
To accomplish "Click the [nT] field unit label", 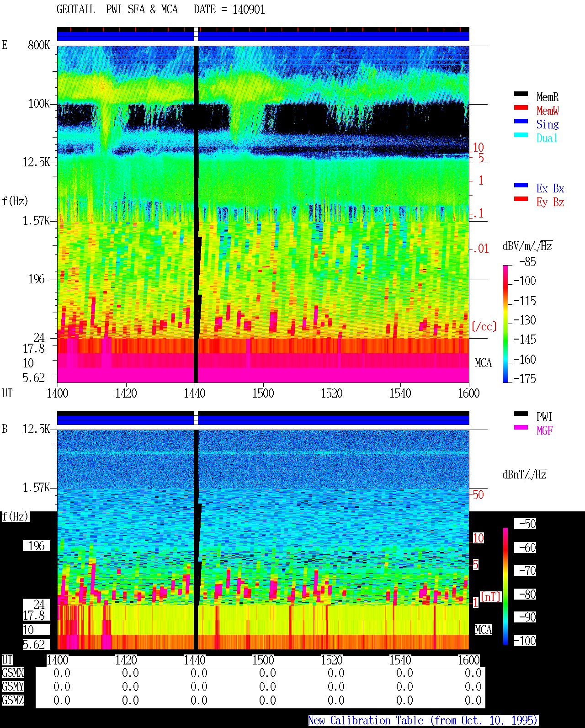I will coord(490,597).
